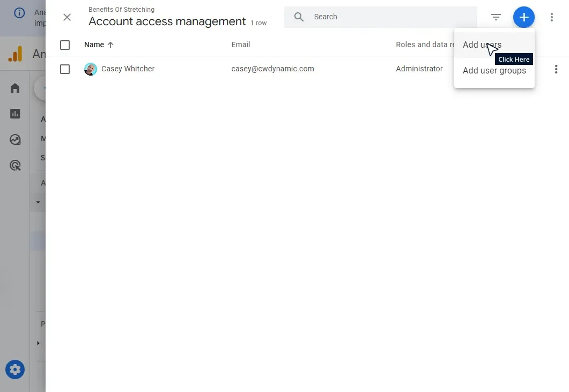
Task: Open the filter options icon
Action: pyautogui.click(x=496, y=17)
